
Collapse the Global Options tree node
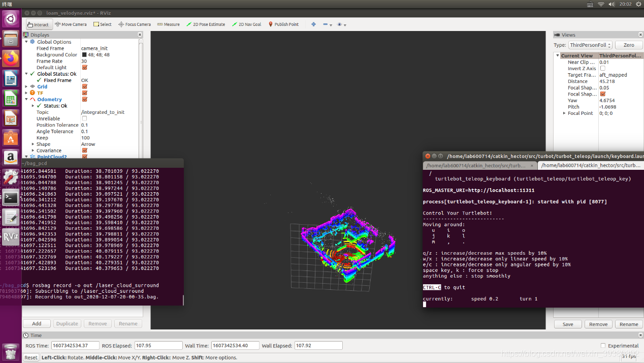click(26, 42)
